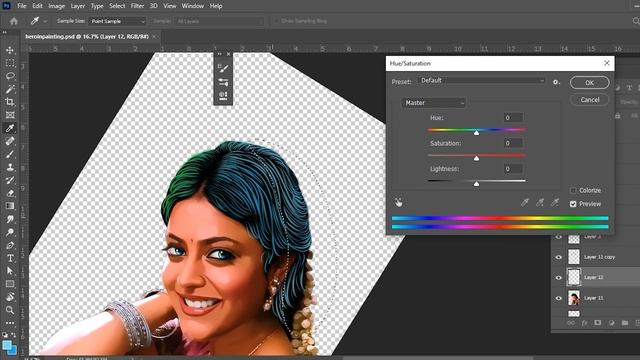
Task: Create new adjustment layer icon
Action: 611,323
